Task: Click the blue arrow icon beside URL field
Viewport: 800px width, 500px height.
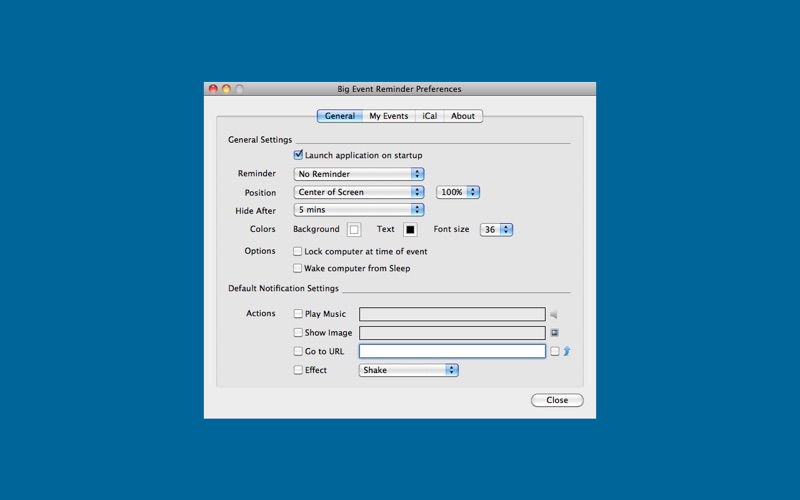Action: click(567, 351)
